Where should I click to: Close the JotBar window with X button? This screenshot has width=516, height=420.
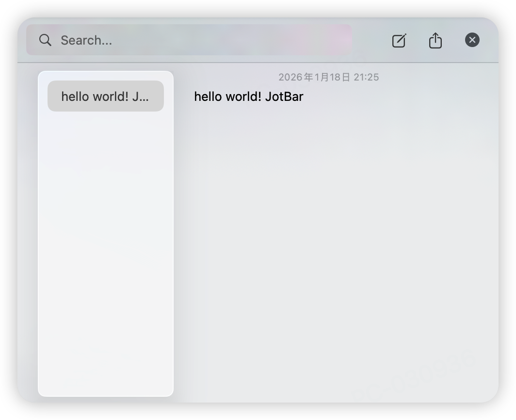(x=472, y=40)
